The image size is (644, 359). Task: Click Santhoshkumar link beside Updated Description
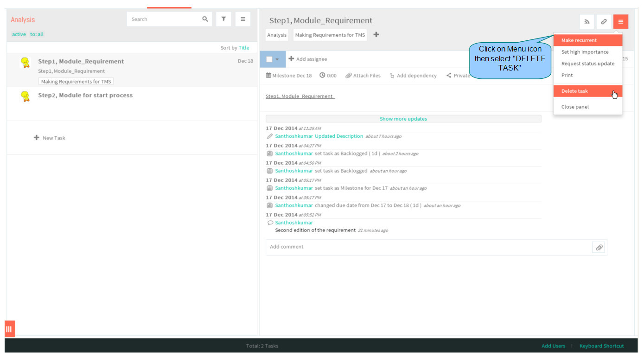(294, 136)
